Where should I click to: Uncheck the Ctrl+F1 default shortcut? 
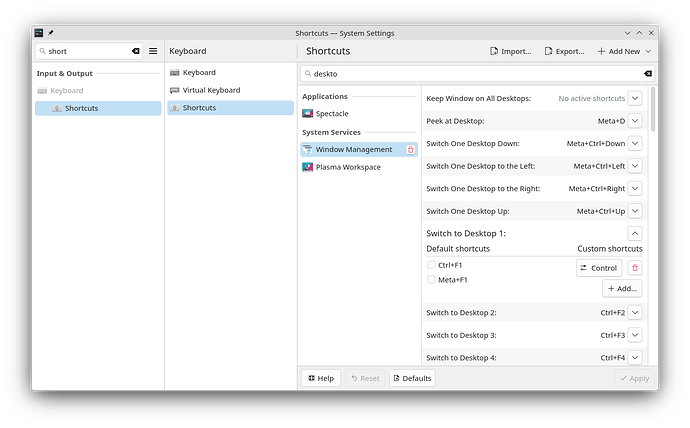(431, 265)
